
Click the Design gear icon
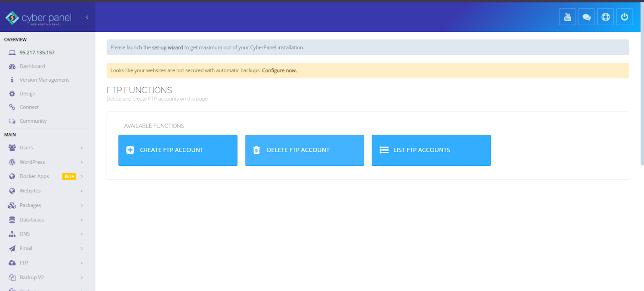(12, 94)
